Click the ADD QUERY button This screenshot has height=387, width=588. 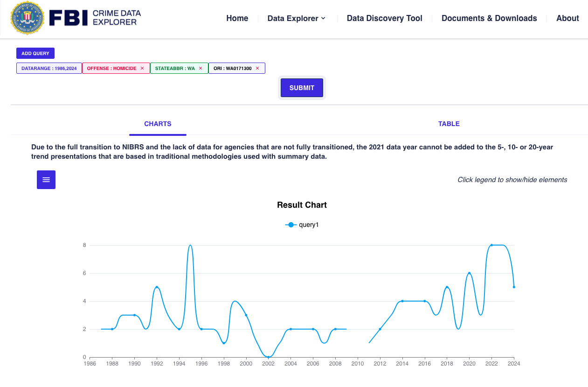[35, 53]
